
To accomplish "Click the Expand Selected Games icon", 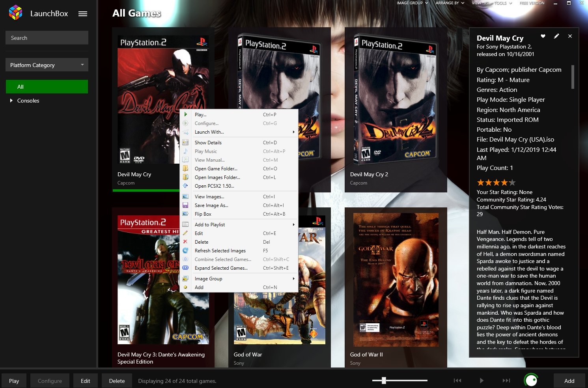I will tap(185, 268).
